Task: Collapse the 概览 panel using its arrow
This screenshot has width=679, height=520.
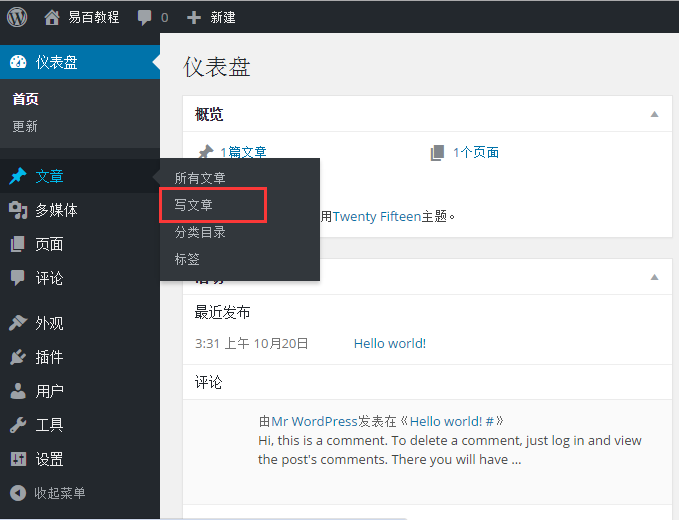Action: pos(654,114)
